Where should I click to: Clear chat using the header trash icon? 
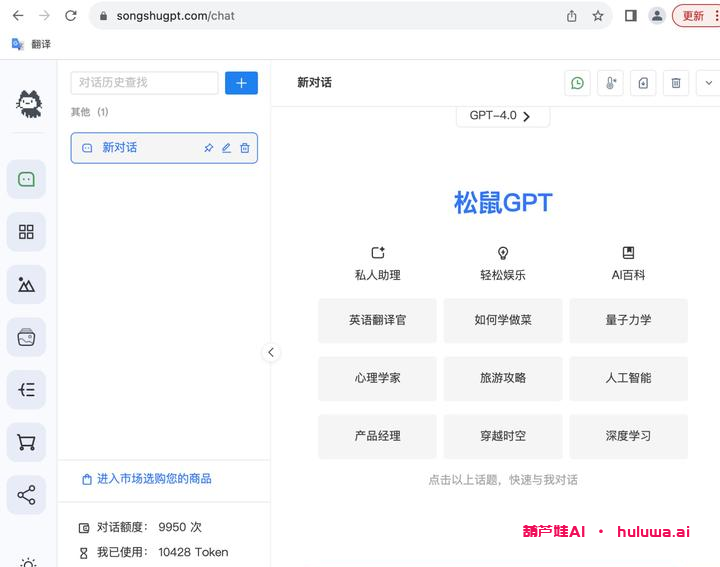(676, 83)
